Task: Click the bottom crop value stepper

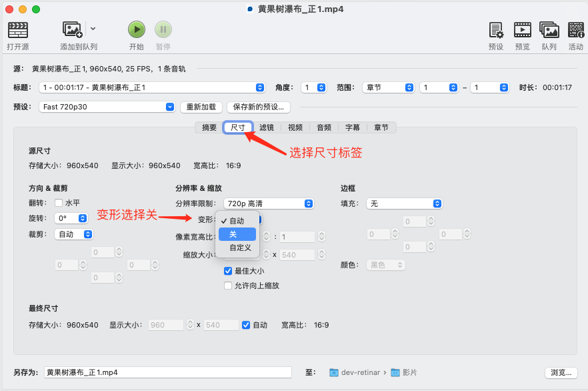Action: point(119,278)
